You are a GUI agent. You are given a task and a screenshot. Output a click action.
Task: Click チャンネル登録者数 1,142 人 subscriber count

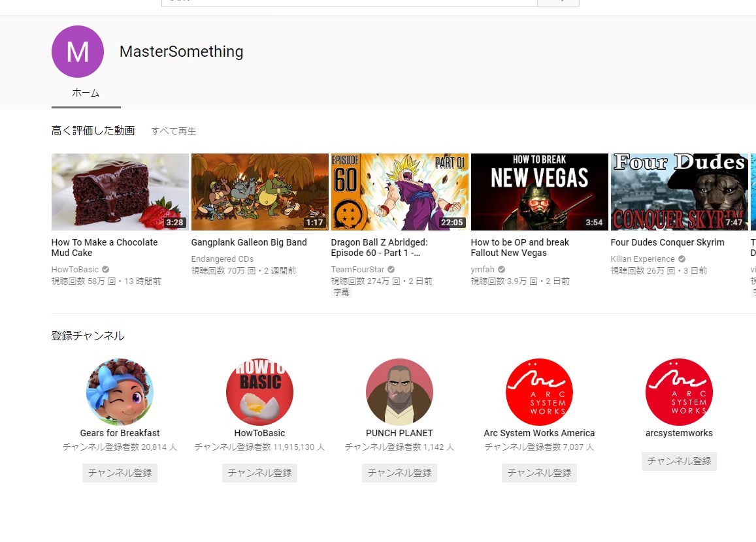(x=400, y=447)
